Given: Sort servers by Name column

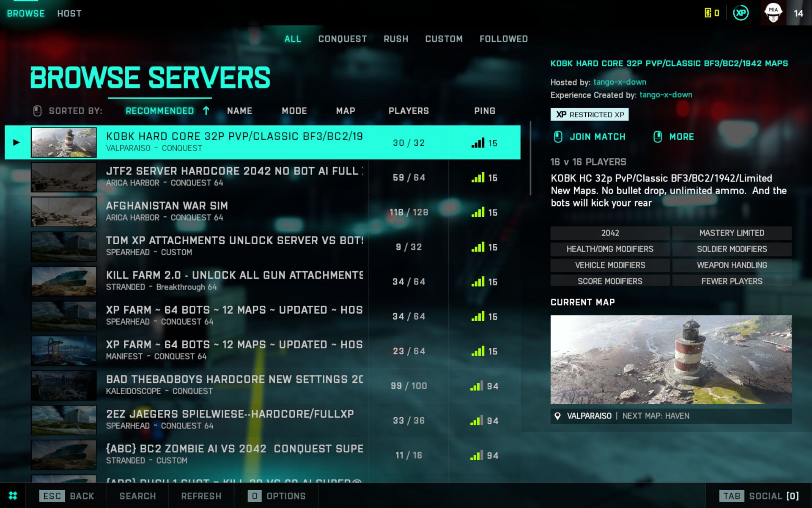Looking at the screenshot, I should [x=239, y=111].
